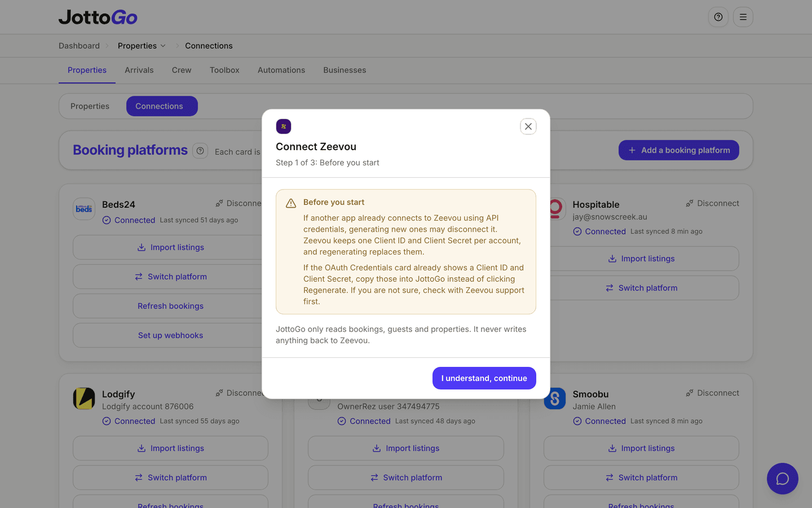Click Add a booking platform

pyautogui.click(x=679, y=150)
